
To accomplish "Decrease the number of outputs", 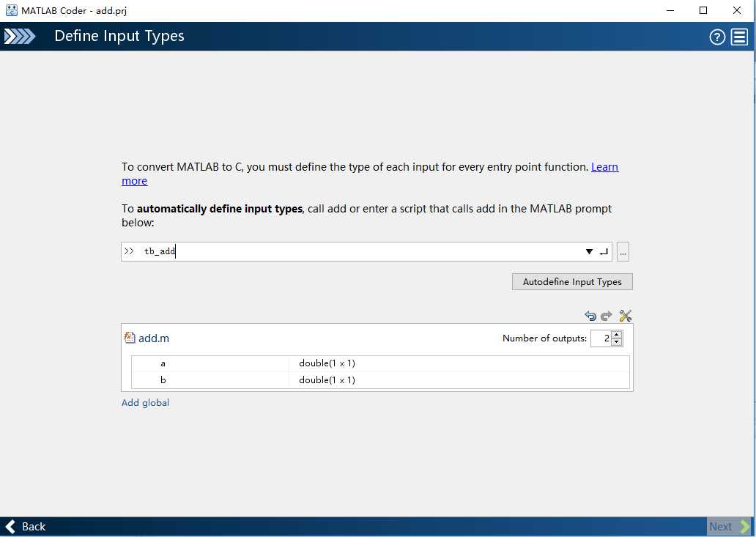I will coord(617,342).
